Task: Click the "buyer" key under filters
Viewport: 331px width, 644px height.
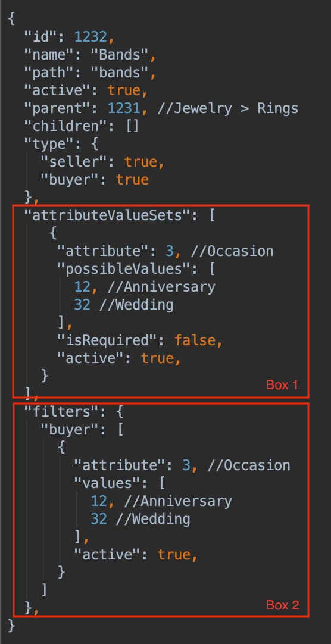Action: click(x=74, y=430)
